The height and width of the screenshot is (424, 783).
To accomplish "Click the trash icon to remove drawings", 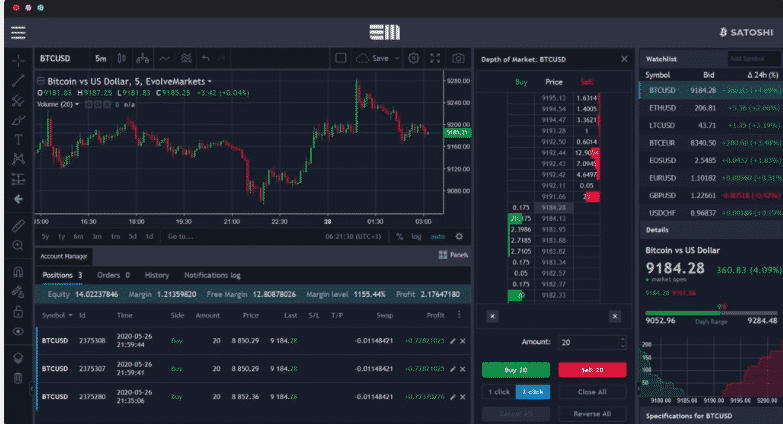I will [17, 378].
